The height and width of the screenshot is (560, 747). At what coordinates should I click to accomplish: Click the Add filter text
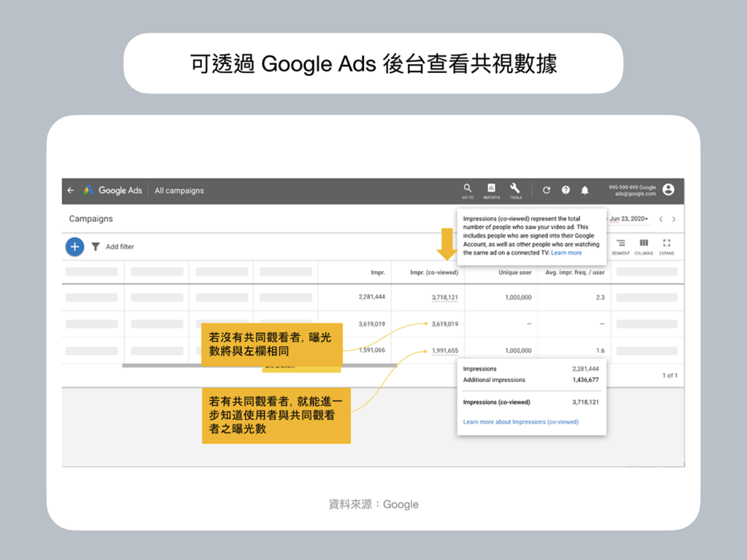tap(120, 246)
